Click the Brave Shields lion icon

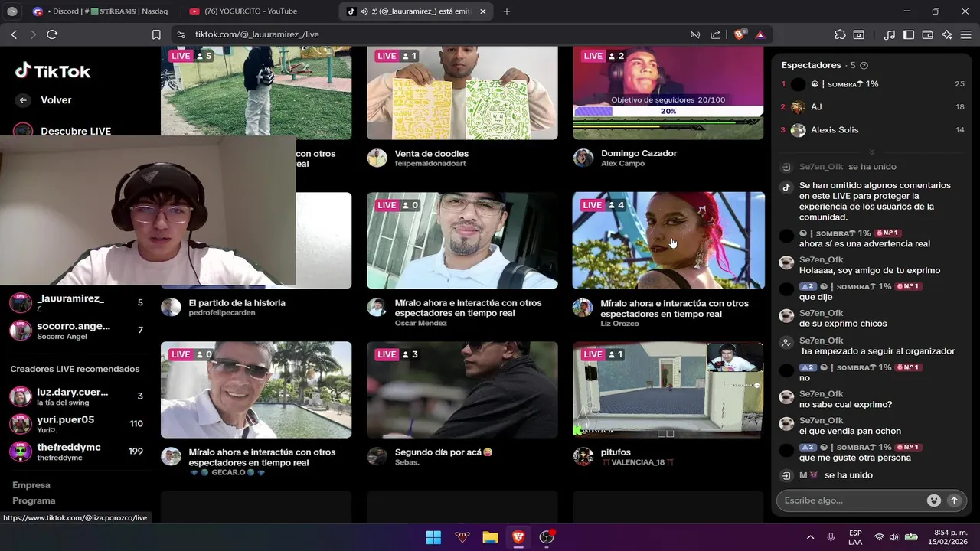click(740, 34)
